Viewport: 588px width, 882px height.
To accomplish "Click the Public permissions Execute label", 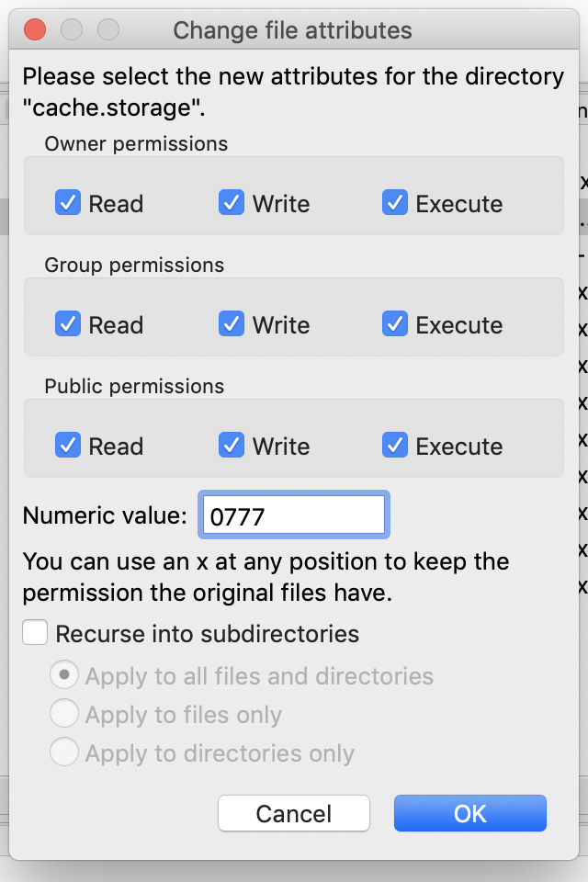I will [x=458, y=447].
